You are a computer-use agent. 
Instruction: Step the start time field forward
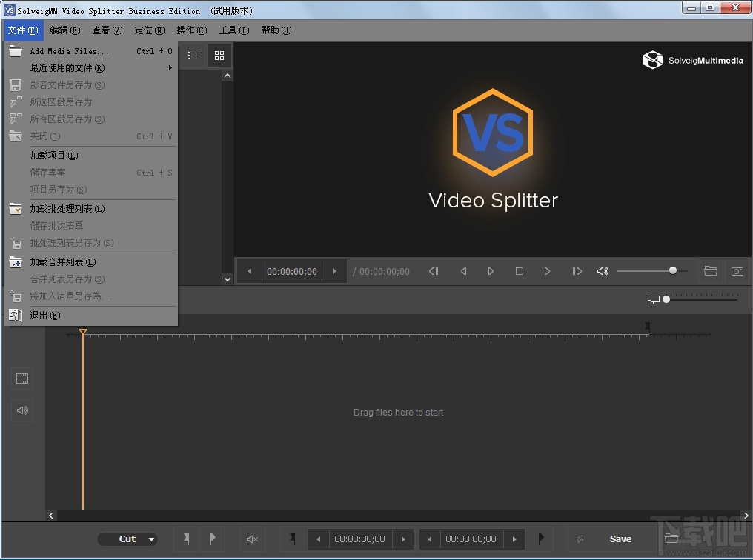404,539
